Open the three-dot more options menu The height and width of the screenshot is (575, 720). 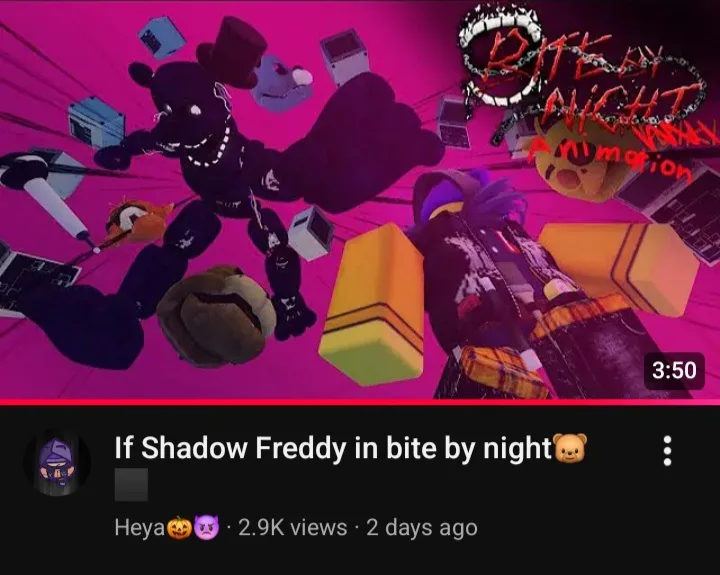point(667,451)
